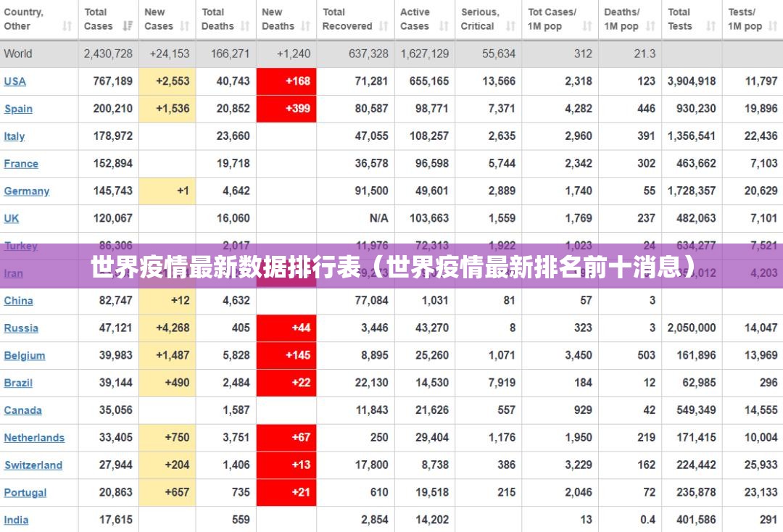Image resolution: width=783 pixels, height=532 pixels.
Task: Click the Spain link
Action: (x=17, y=109)
